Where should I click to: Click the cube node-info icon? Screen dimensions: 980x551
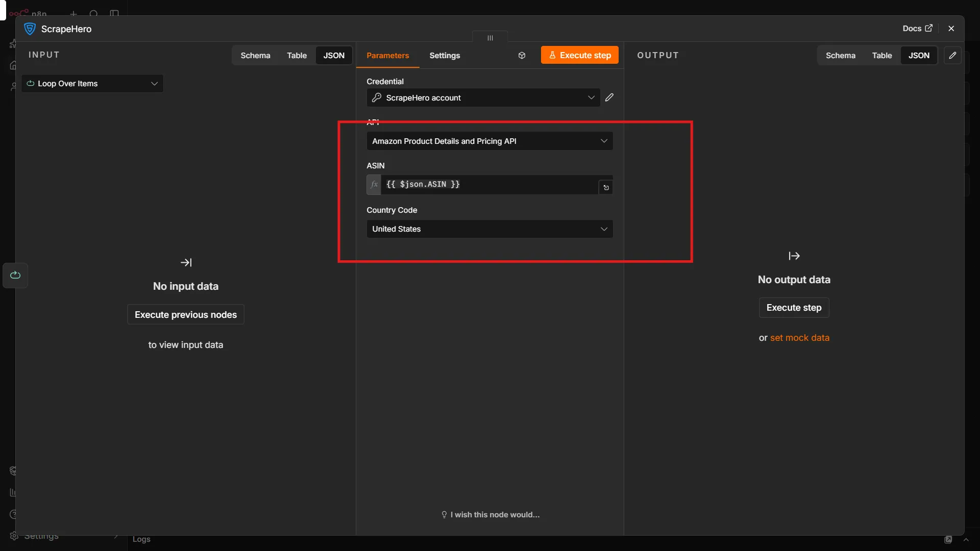point(522,56)
